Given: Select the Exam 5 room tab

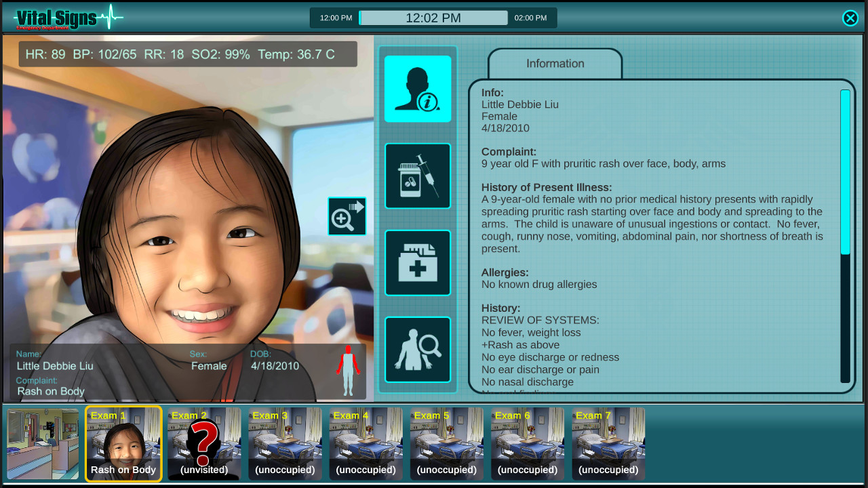Looking at the screenshot, I should 446,444.
